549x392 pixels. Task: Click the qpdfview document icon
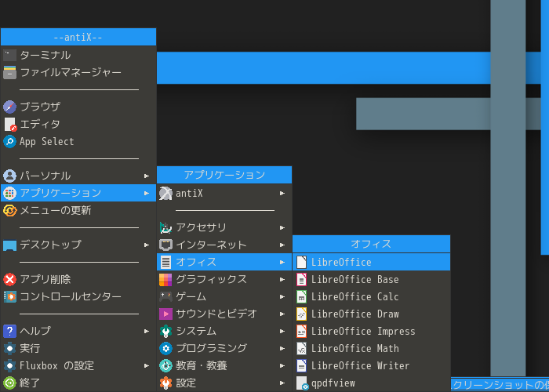point(302,383)
